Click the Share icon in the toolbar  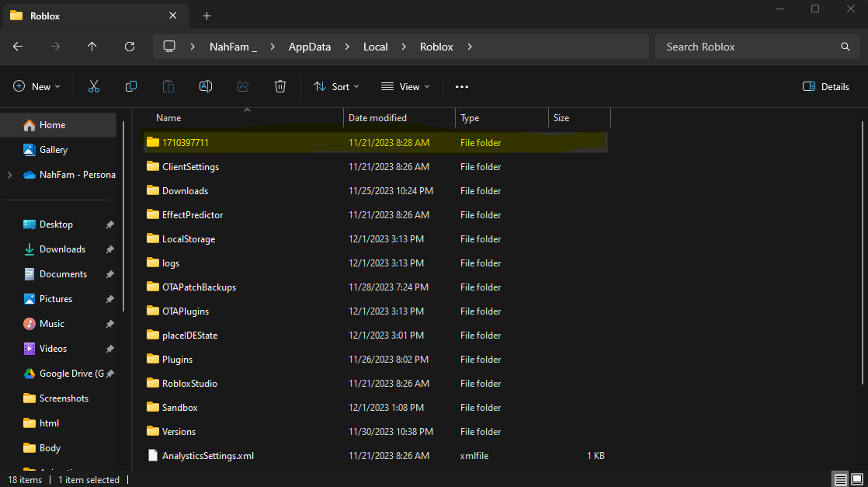[242, 86]
